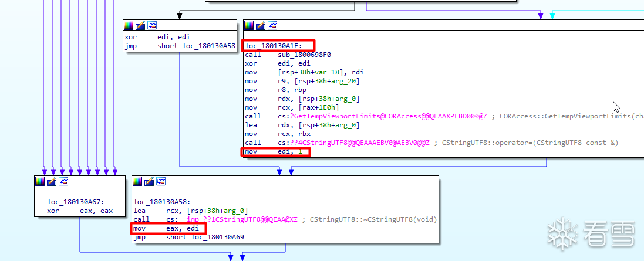Select the loc_180130A67: label
This screenshot has width=644, height=261.
[x=76, y=202]
